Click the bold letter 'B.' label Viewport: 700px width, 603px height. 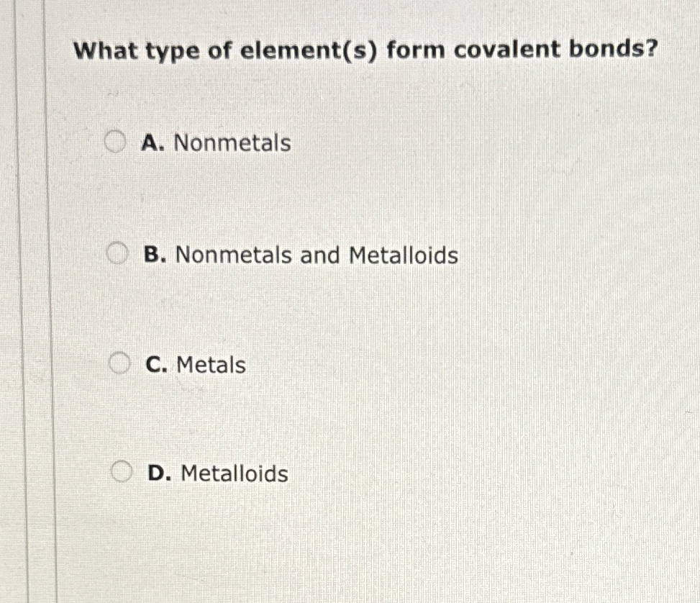[155, 255]
